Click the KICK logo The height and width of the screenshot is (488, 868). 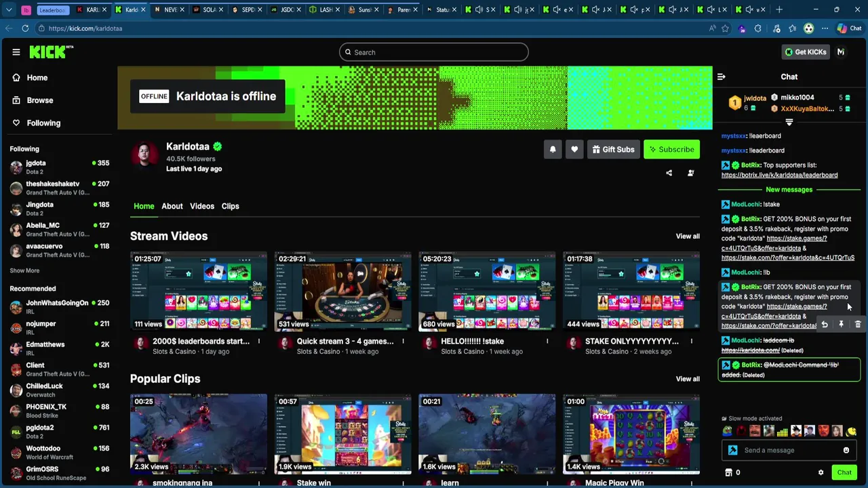click(51, 52)
